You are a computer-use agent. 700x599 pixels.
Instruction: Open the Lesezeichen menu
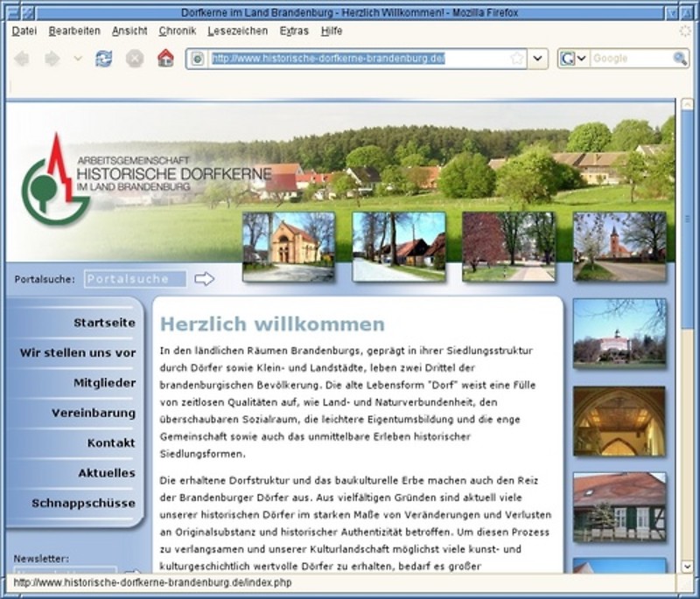click(x=237, y=31)
